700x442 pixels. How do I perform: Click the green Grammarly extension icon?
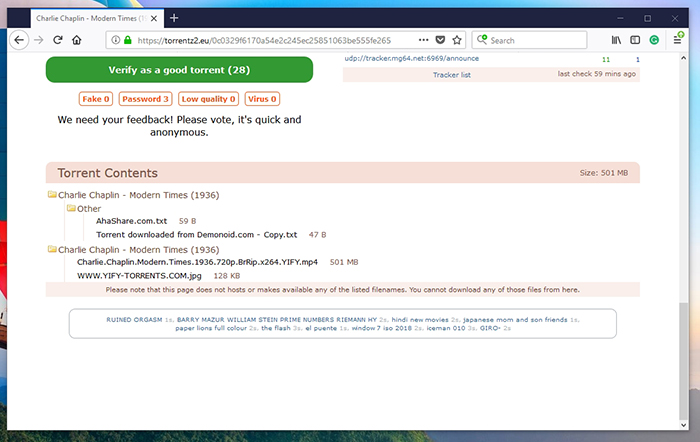click(654, 40)
